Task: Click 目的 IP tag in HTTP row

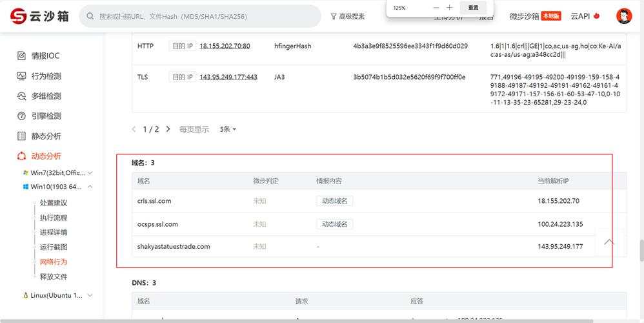Action: coord(183,46)
